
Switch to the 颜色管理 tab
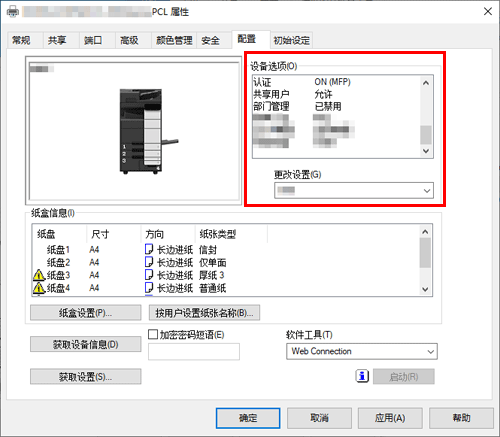(x=174, y=40)
